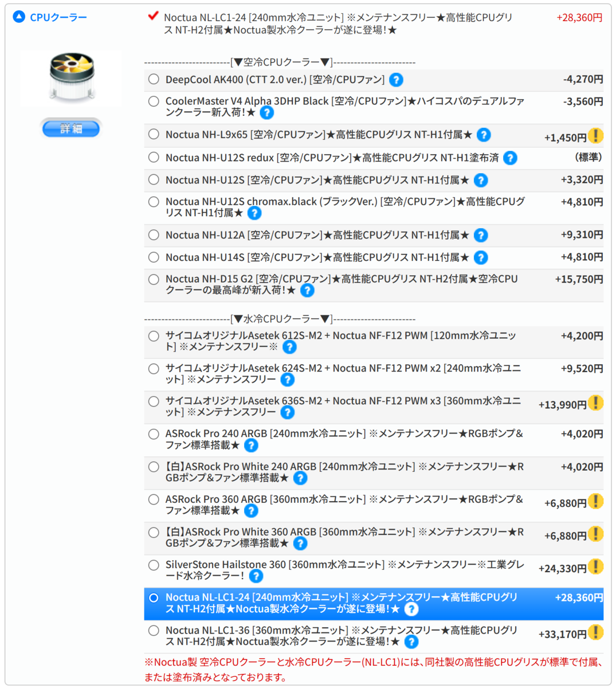This screenshot has height=688, width=616.
Task: Open help icon for Noctua NL-LC1-24
Action: tap(411, 609)
